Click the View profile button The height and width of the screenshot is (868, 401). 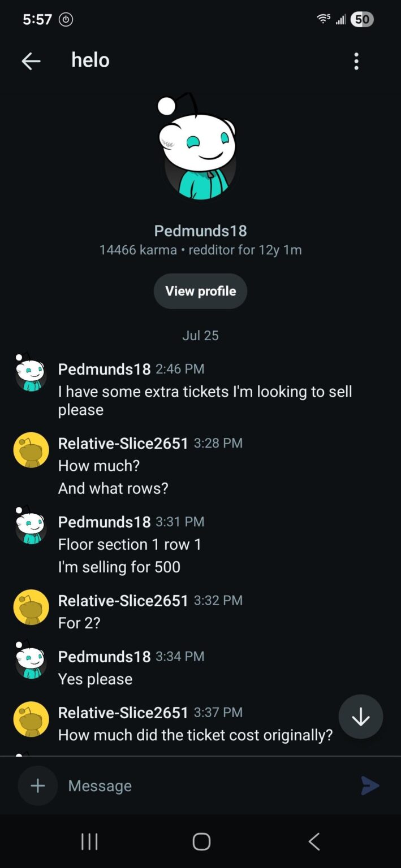coord(200,291)
